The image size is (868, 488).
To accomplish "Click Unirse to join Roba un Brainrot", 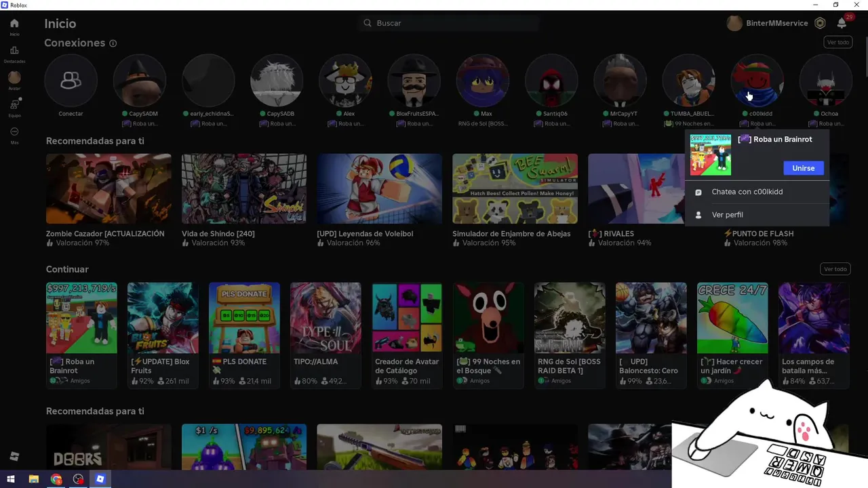I will (804, 168).
